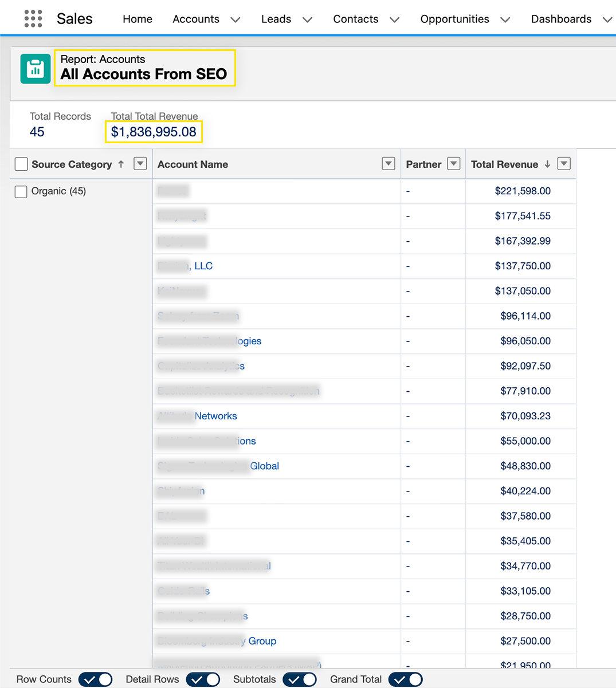Image resolution: width=616 pixels, height=688 pixels.
Task: Open Total Revenue column menu
Action: [564, 164]
